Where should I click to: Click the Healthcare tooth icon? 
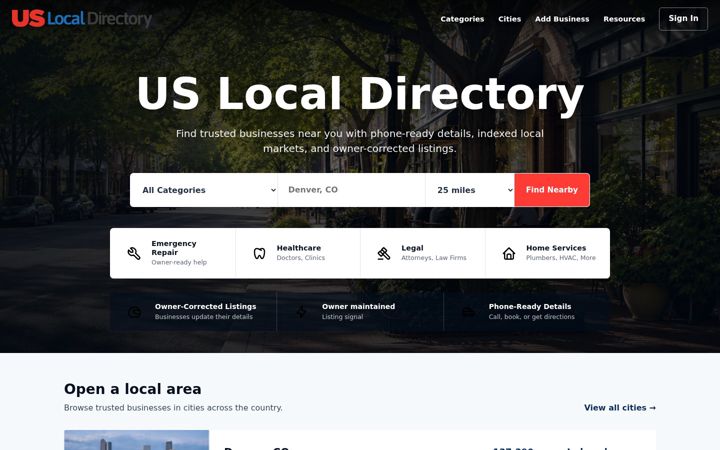[259, 253]
